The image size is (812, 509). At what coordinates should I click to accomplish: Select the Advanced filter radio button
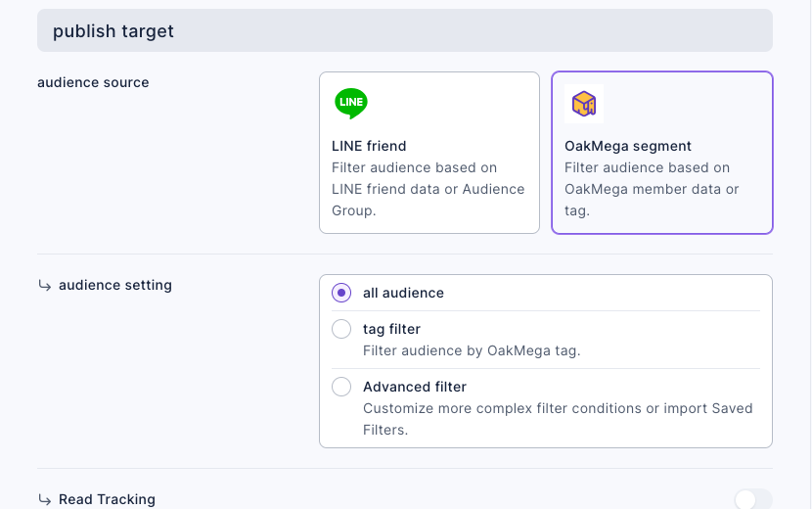341,387
